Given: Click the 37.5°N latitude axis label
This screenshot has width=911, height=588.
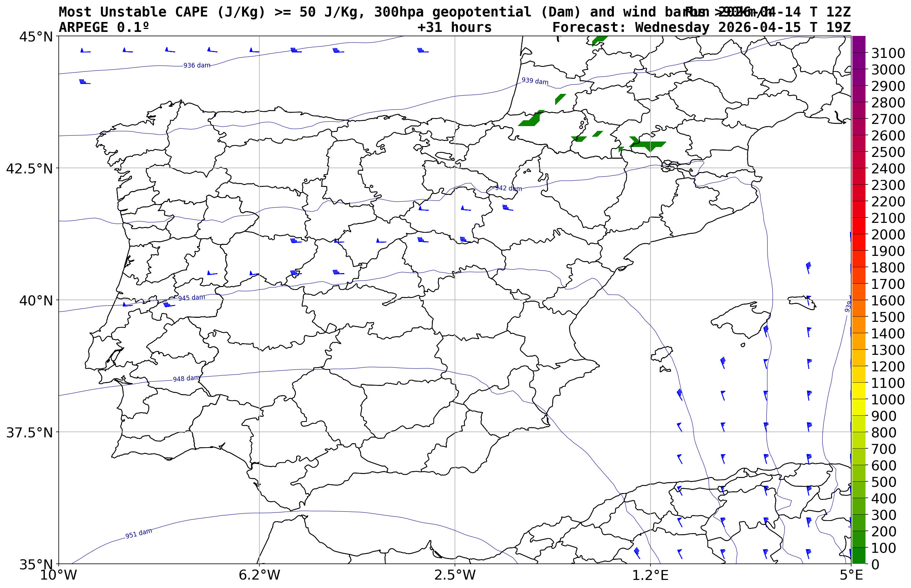Looking at the screenshot, I should pyautogui.click(x=29, y=433).
